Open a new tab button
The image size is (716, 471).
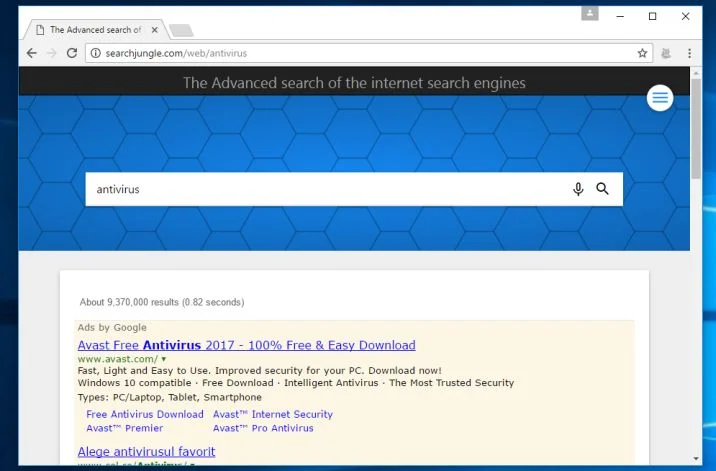point(181,31)
